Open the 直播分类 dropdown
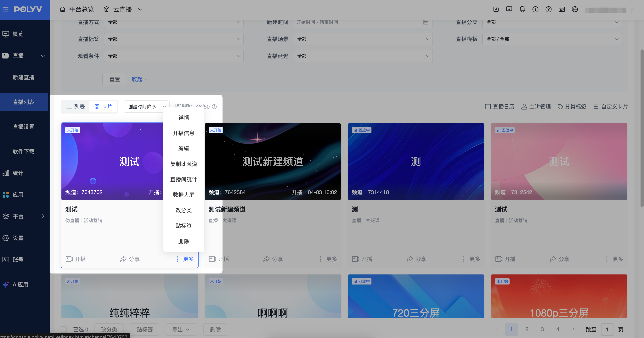This screenshot has width=644, height=338. 552,22
